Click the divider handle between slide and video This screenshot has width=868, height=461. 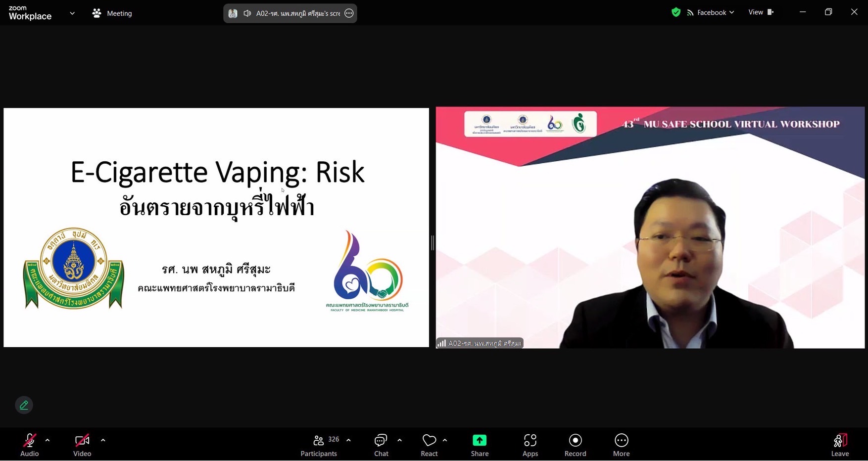point(433,242)
